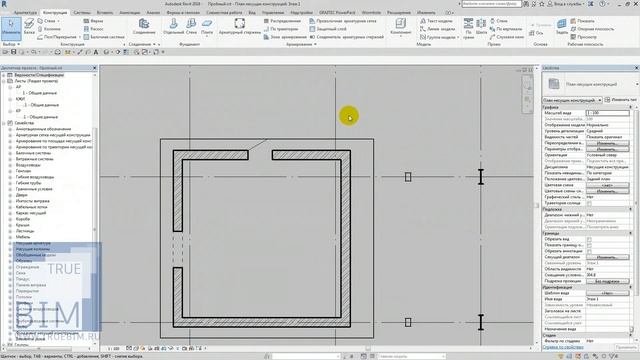The image size is (640, 360).
Task: Select Арматурная сетка несущей конструкции item
Action: coord(53,135)
